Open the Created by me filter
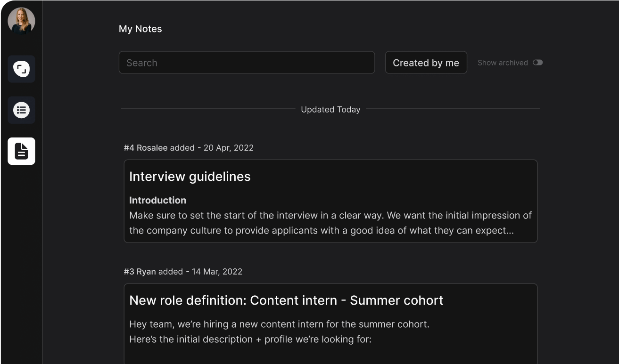This screenshot has height=364, width=619. click(x=426, y=63)
